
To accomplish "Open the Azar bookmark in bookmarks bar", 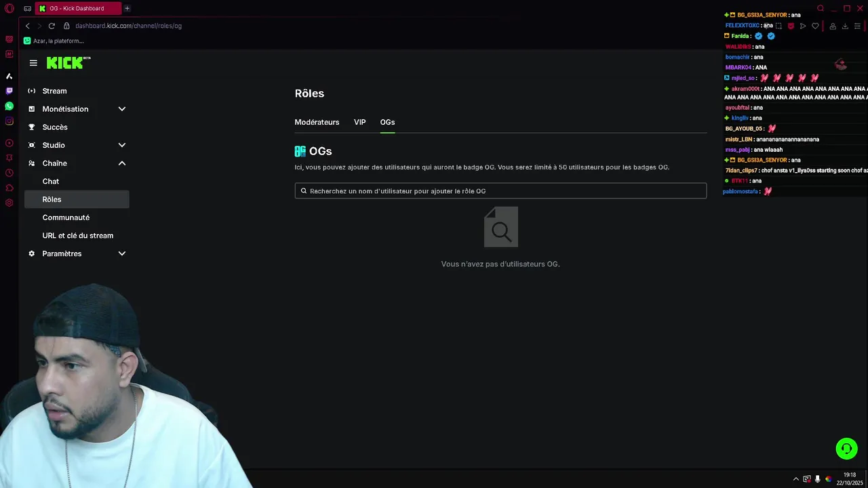I will (54, 41).
